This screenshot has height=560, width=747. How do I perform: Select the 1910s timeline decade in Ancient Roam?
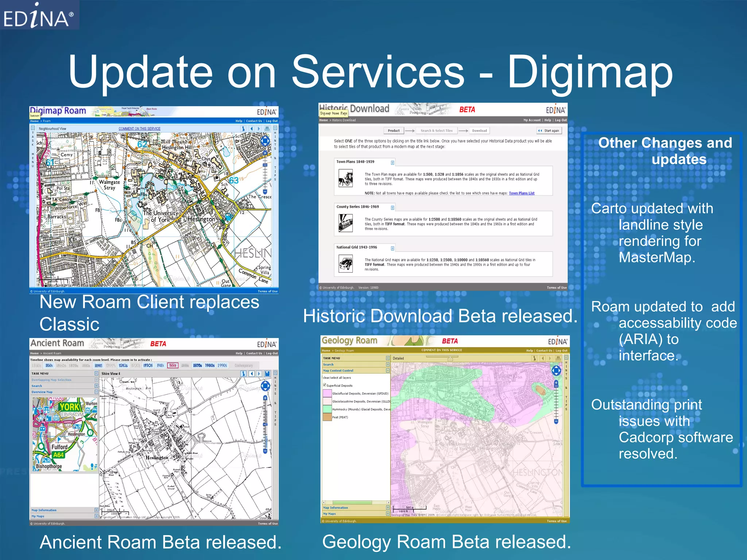[123, 365]
